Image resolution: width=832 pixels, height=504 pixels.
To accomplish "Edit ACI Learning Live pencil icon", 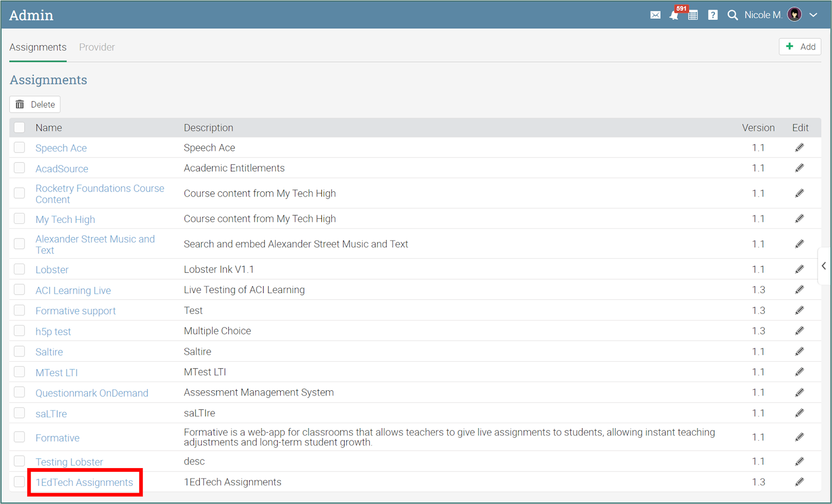I will pos(800,289).
